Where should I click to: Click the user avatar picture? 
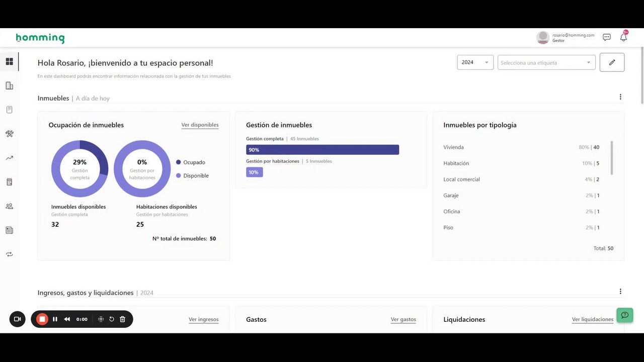[543, 37]
